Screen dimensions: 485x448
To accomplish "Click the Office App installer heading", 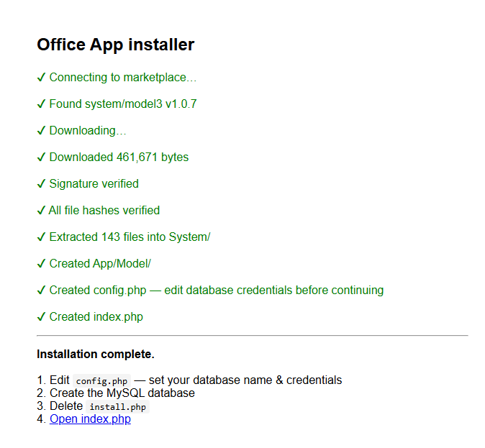I will click(115, 45).
